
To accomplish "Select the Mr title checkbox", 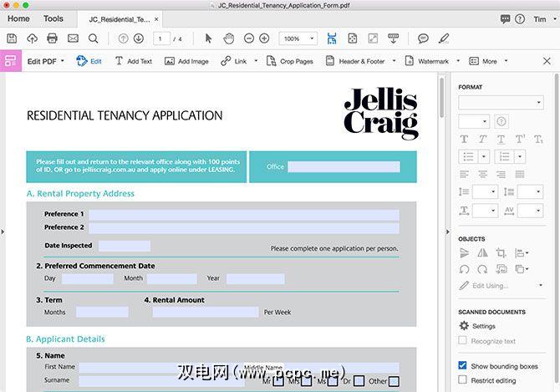I will (x=278, y=381).
